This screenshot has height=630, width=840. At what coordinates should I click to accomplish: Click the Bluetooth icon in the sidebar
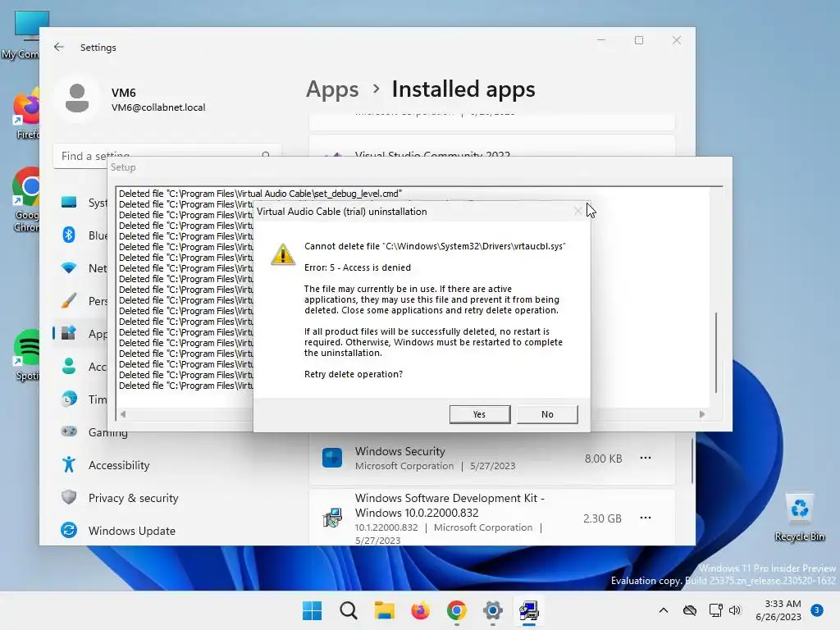pyautogui.click(x=69, y=235)
